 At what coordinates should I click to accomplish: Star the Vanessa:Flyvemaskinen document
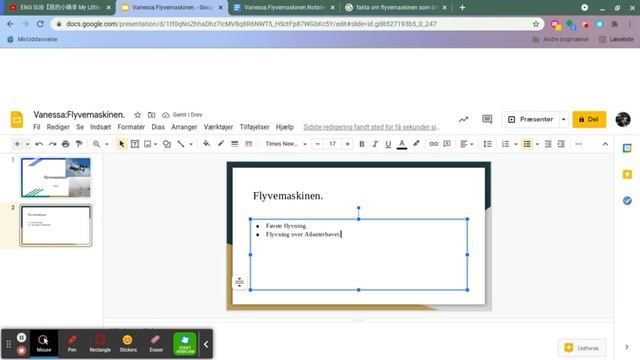(x=138, y=115)
